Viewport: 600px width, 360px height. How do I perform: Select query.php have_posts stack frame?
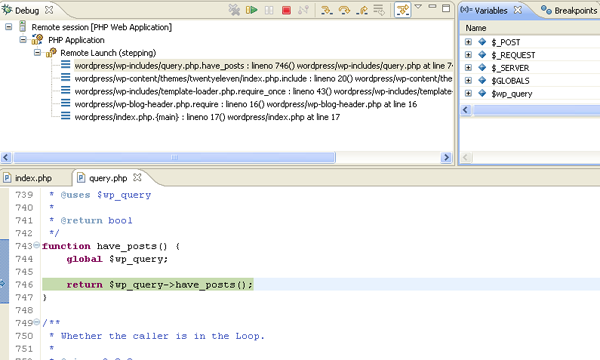pyautogui.click(x=263, y=66)
